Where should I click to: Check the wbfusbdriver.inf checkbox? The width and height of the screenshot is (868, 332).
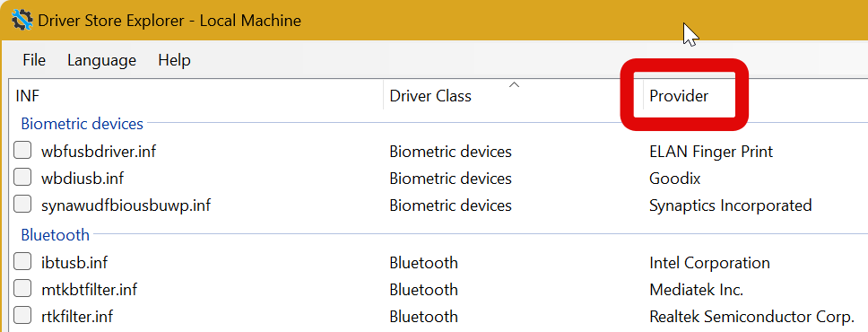pos(22,150)
